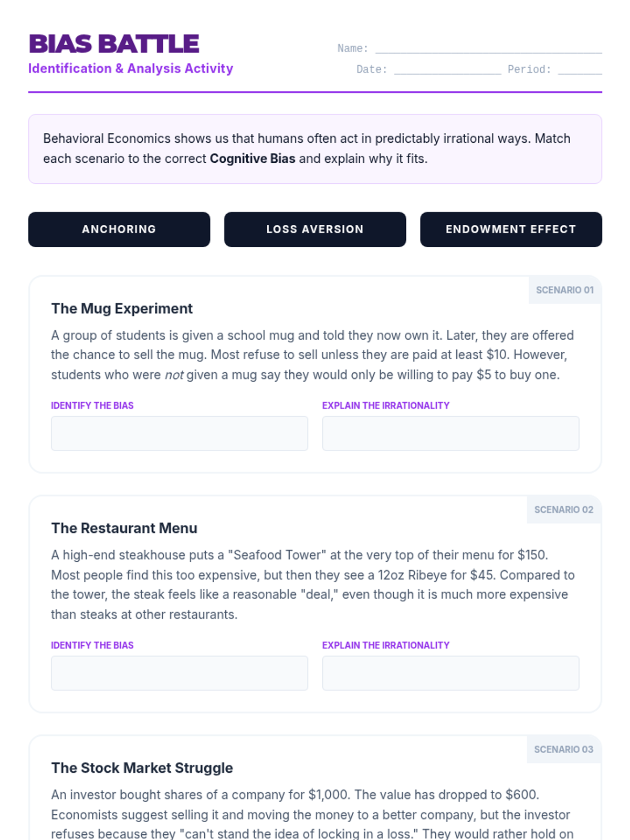630x840 pixels.
Task: Click The Restaurant Menu heading
Action: pyautogui.click(x=124, y=528)
